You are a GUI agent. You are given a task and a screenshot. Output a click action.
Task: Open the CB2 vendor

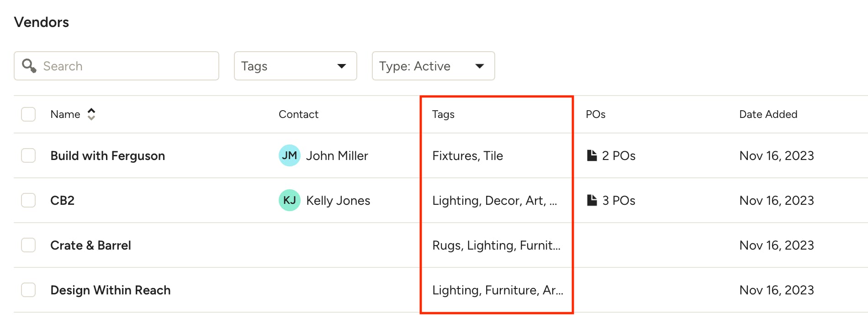tap(63, 200)
